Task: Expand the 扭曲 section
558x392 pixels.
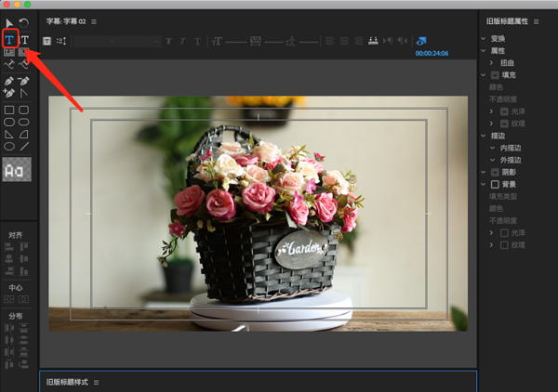Action: [492, 62]
